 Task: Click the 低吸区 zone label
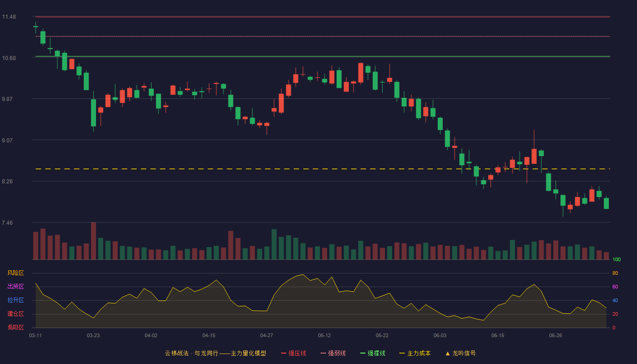(15, 327)
